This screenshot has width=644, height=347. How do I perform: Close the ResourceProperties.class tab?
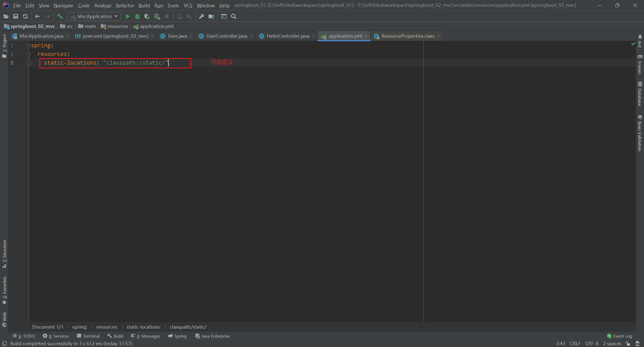click(438, 36)
